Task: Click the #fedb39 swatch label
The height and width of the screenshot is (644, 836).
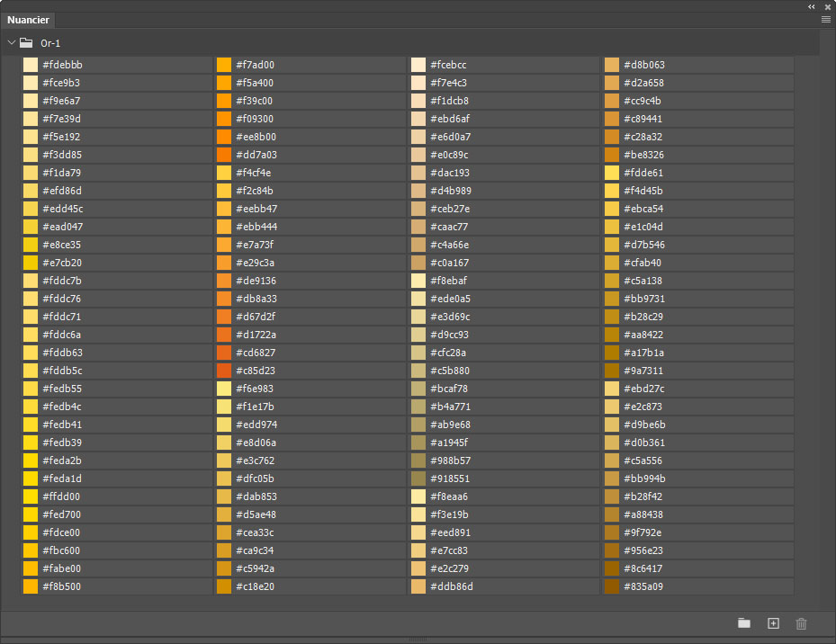Action: (62, 443)
